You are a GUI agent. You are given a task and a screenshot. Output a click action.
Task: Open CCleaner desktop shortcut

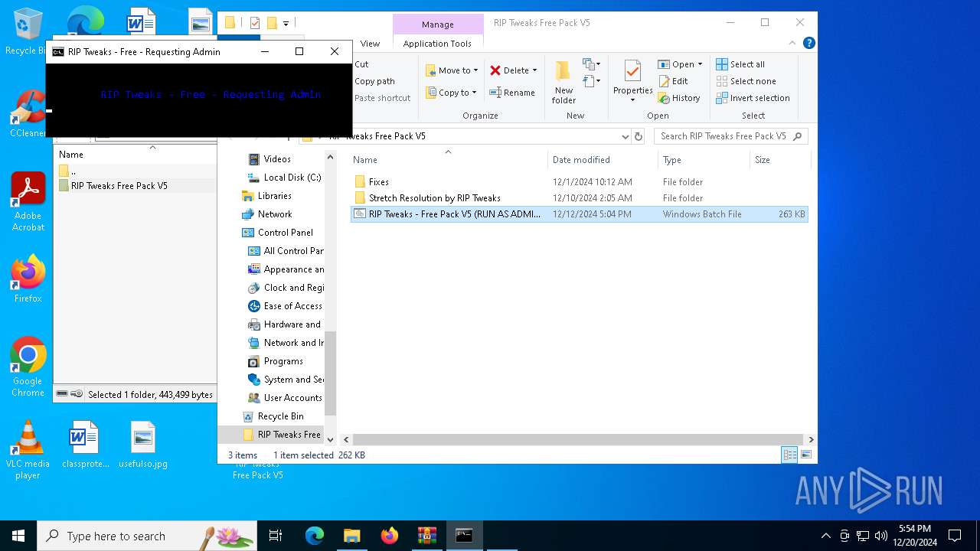(28, 114)
